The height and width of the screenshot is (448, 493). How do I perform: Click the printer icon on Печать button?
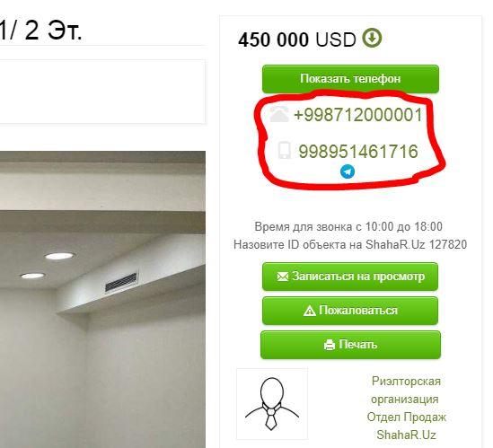coord(330,345)
